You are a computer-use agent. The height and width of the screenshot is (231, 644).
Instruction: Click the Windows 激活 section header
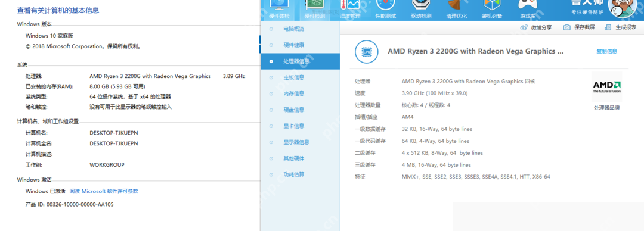click(34, 180)
